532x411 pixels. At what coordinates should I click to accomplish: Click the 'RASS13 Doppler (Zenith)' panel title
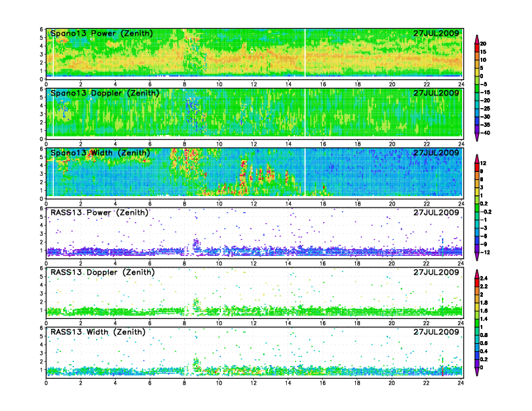(x=103, y=272)
